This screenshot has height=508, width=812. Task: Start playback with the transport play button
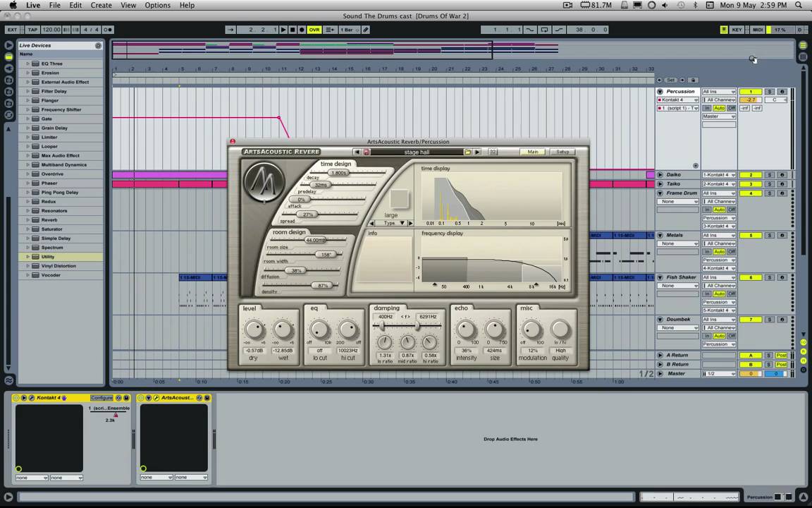283,30
